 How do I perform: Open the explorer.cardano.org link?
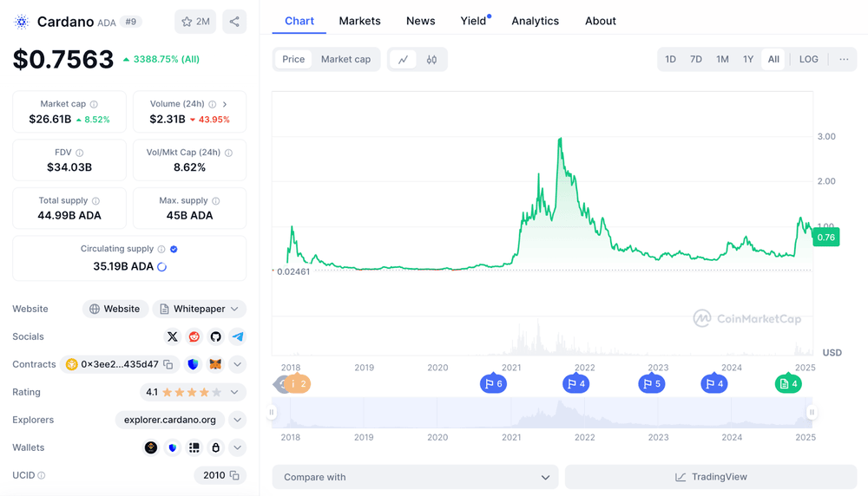170,420
